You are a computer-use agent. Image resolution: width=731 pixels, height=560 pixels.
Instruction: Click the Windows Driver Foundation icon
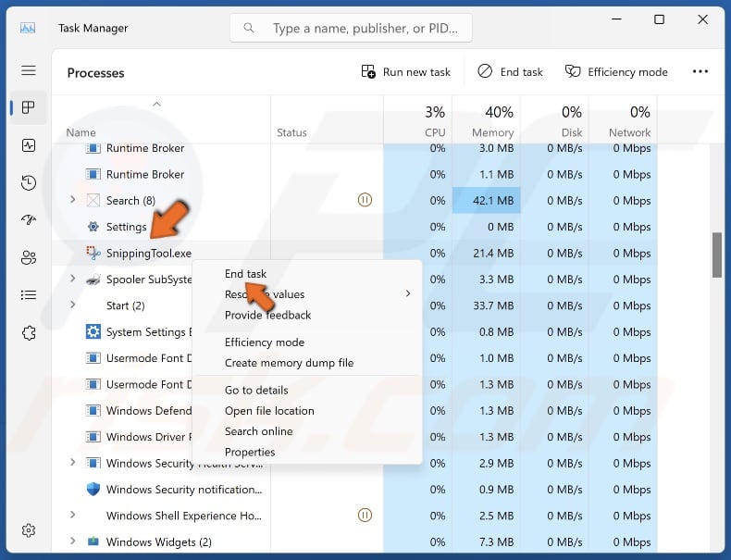click(x=93, y=437)
